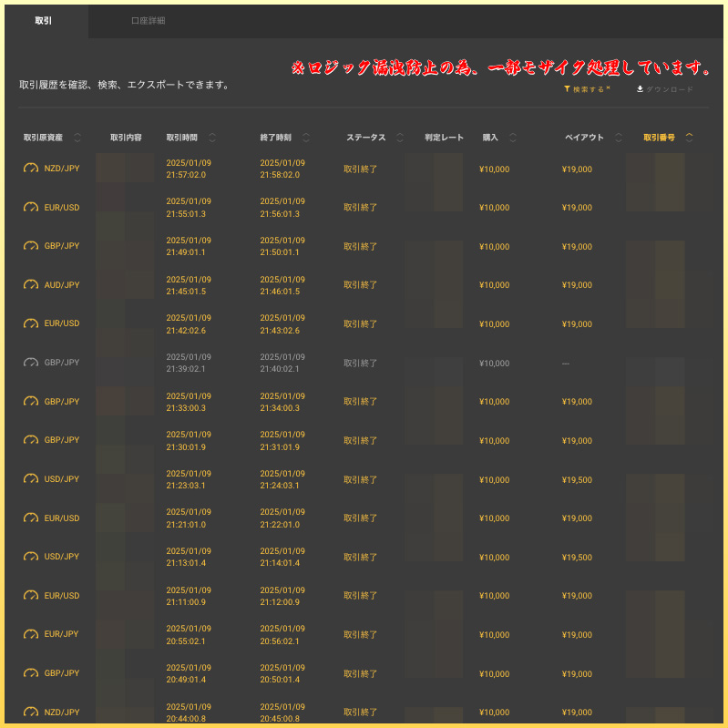Click the ダウンロード export button
The width and height of the screenshot is (728, 728).
pyautogui.click(x=669, y=89)
